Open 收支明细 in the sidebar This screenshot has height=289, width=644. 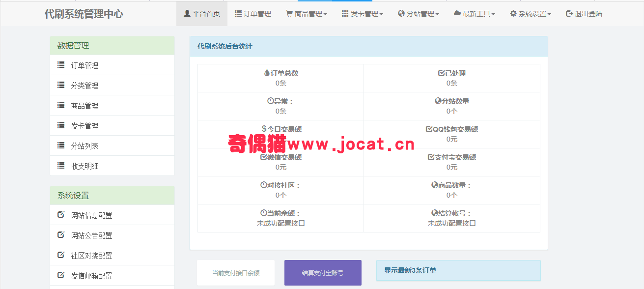tap(112, 166)
